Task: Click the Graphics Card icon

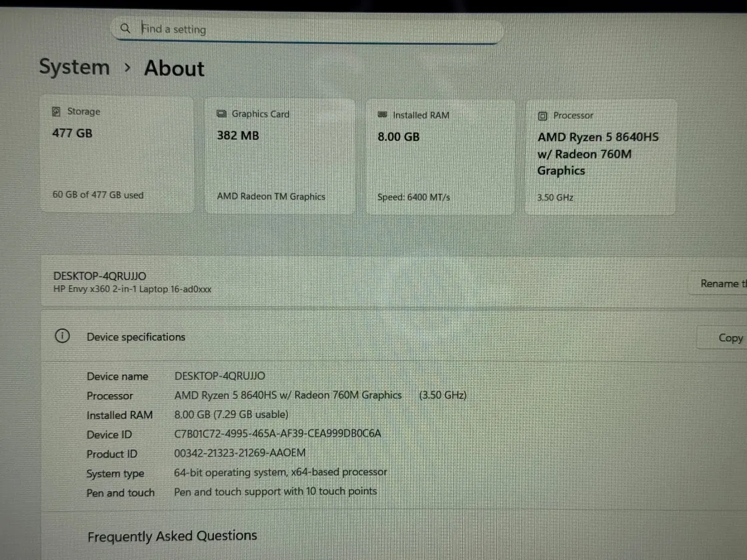Action: [x=220, y=114]
